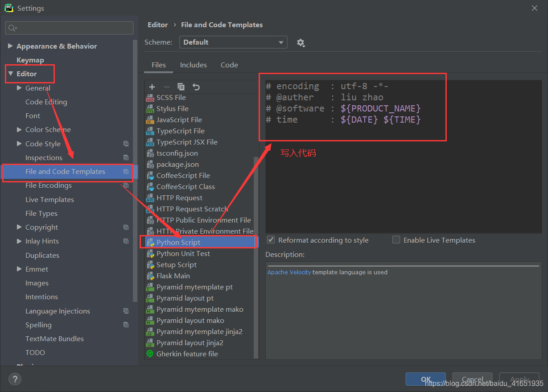Expand Appearance & Behavior section

pyautogui.click(x=10, y=46)
